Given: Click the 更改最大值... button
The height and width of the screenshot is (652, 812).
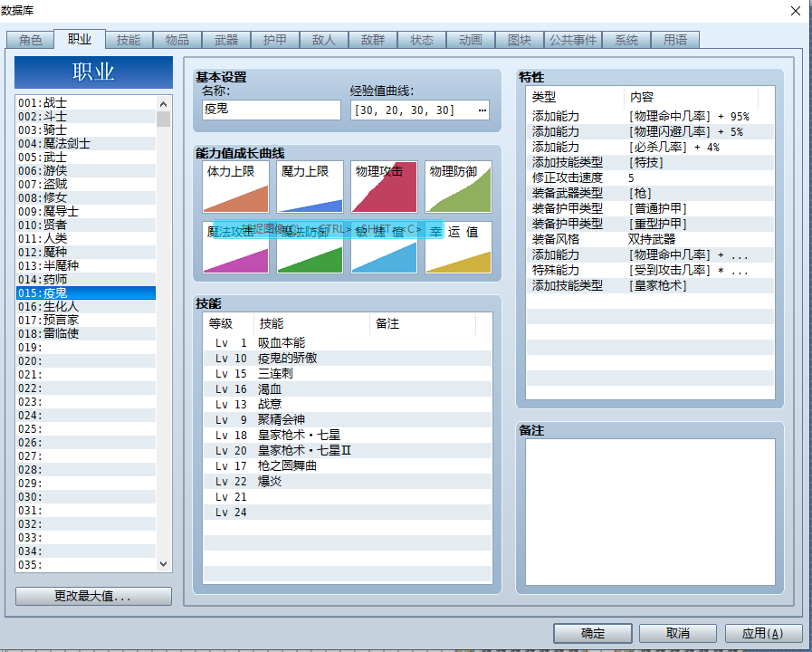Looking at the screenshot, I should 93,596.
